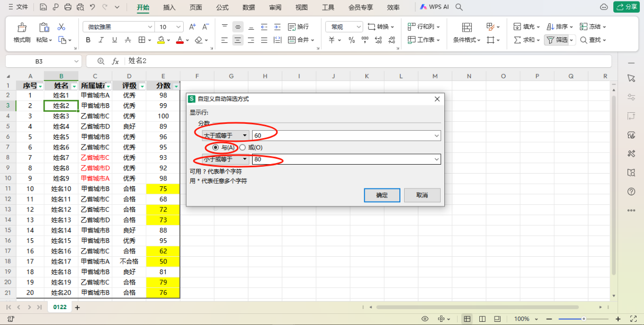Click the 取消 button in dialog
Image resolution: width=644 pixels, height=325 pixels.
[x=422, y=195]
